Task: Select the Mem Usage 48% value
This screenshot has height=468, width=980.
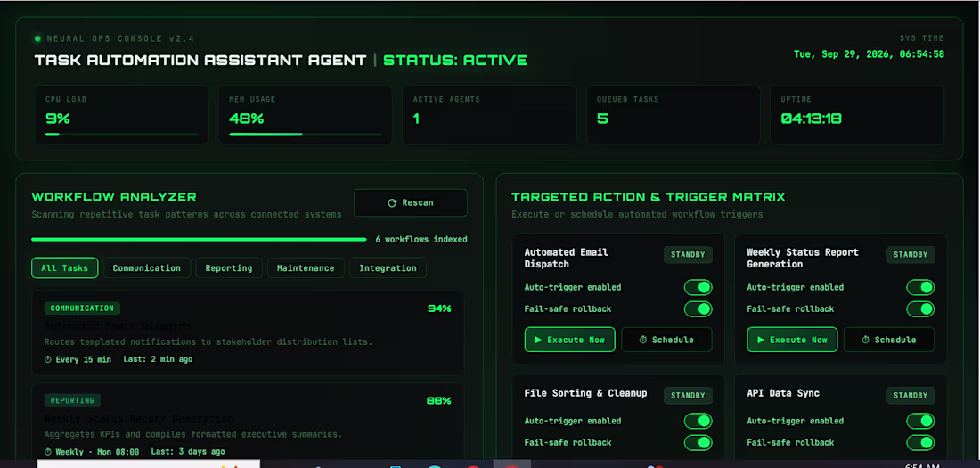Action: [246, 119]
